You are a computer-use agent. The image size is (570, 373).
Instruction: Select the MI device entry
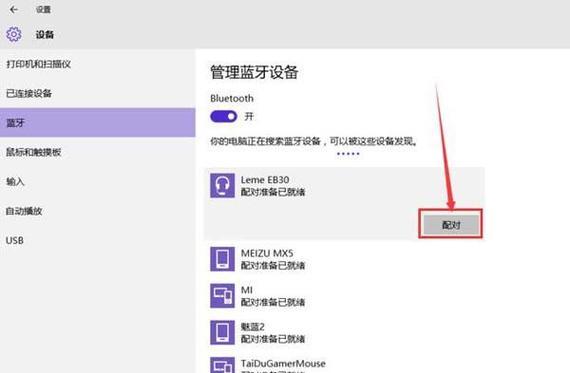344,296
